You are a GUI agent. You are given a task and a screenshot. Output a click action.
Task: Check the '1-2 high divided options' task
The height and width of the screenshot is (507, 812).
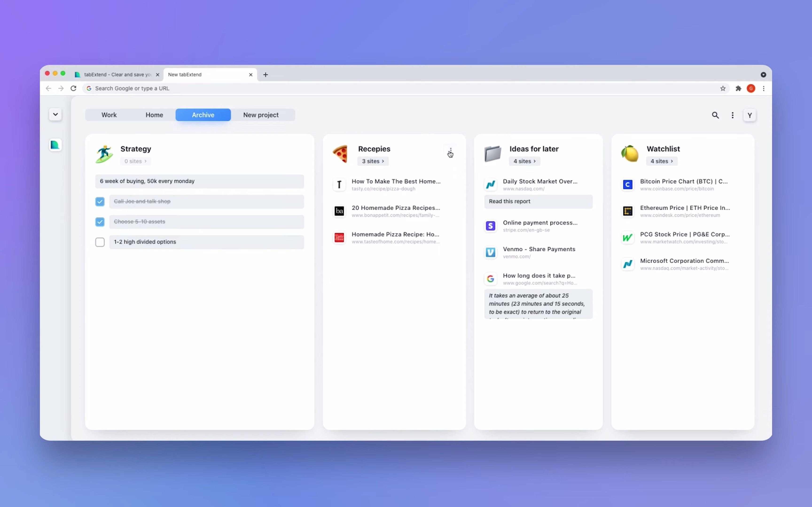point(100,242)
